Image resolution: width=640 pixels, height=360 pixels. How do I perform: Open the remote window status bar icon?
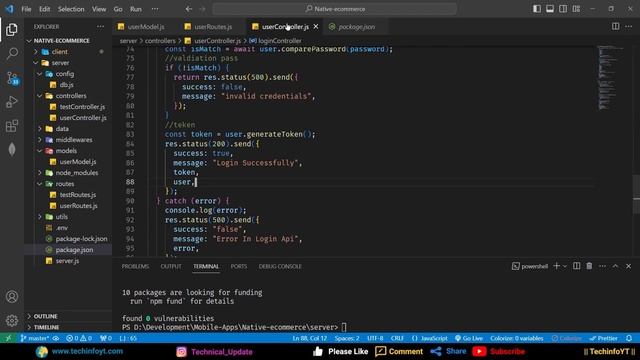[x=8, y=338]
